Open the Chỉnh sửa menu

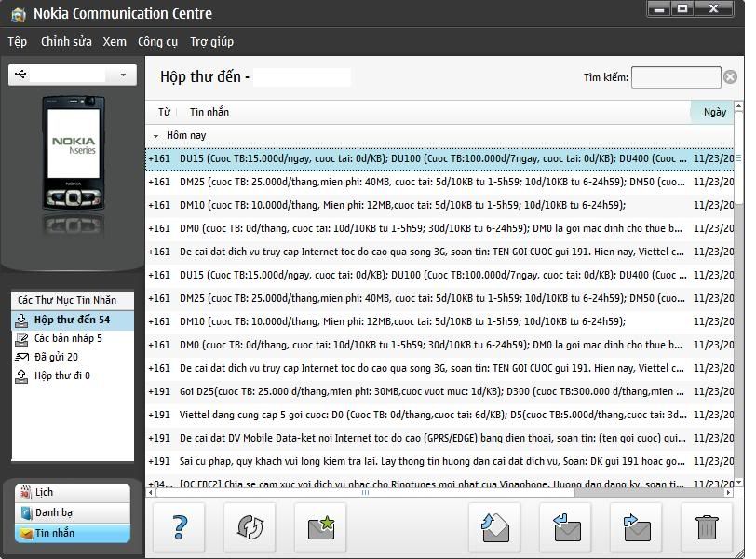(x=66, y=42)
